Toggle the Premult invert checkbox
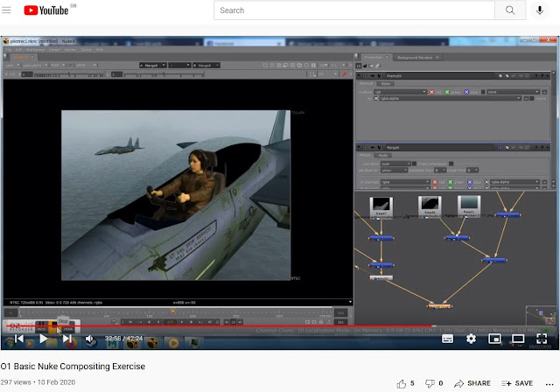The width and height of the screenshot is (560, 392). pyautogui.click(x=532, y=98)
